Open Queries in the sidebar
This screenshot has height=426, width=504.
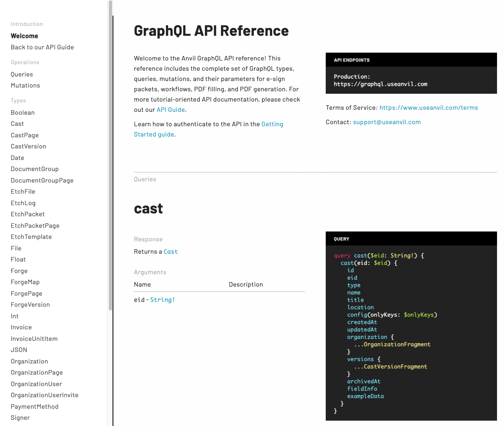click(22, 74)
